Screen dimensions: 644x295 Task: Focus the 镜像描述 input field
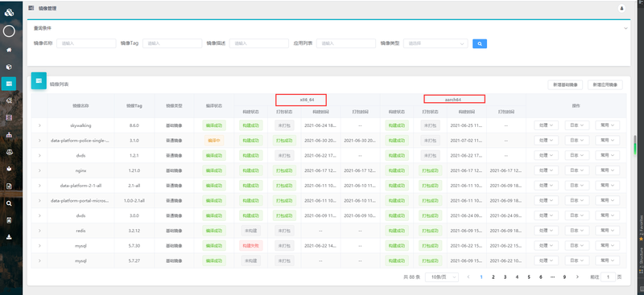(259, 43)
